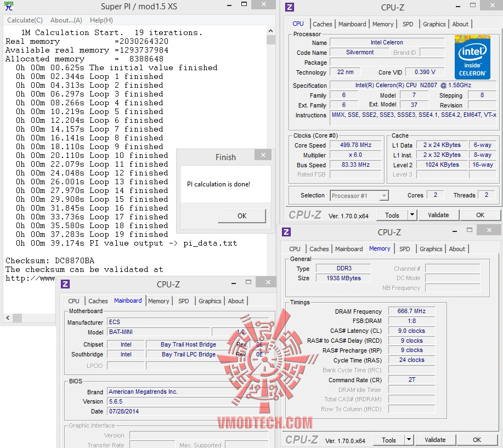
Task: Open About tab in top CPU-Z window
Action: [x=460, y=24]
